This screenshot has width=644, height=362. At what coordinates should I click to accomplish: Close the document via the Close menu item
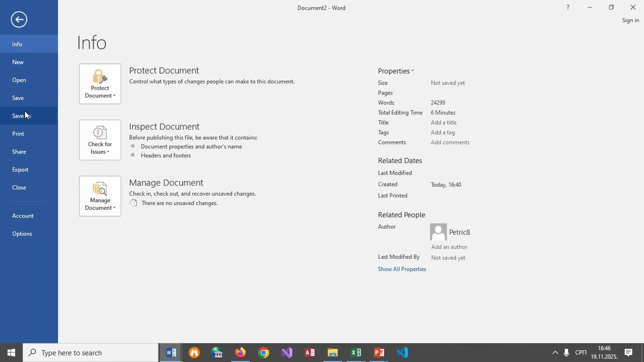29,188
